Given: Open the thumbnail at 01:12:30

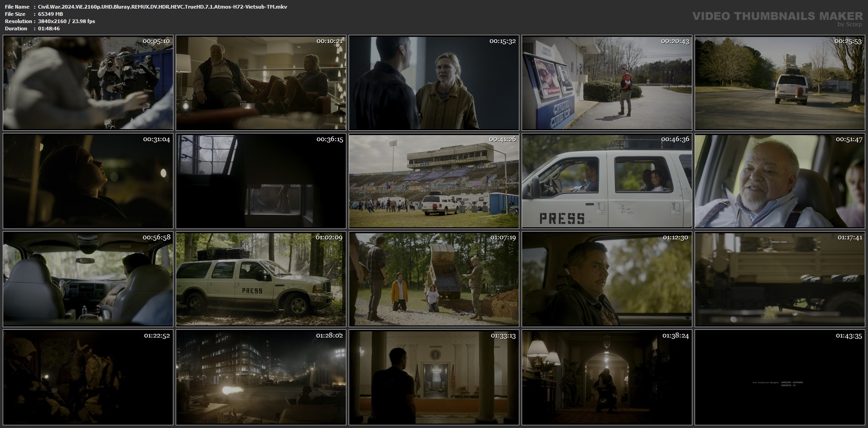Looking at the screenshot, I should [x=607, y=279].
